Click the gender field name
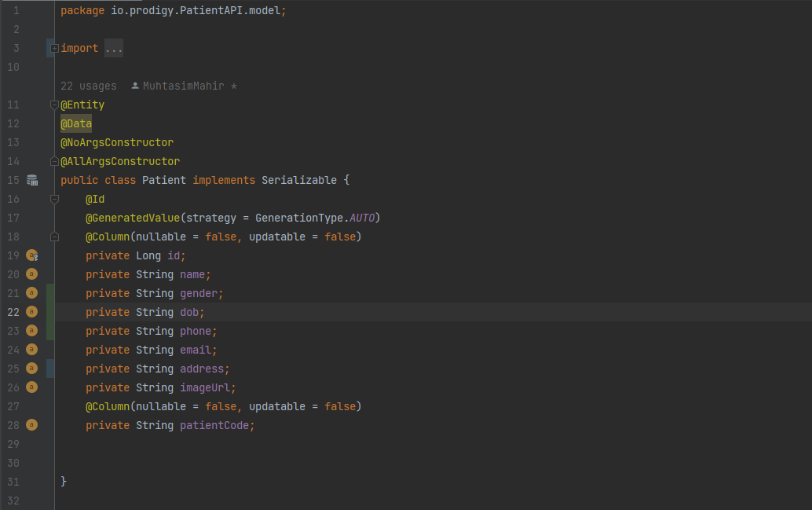This screenshot has height=510, width=812. [x=199, y=294]
